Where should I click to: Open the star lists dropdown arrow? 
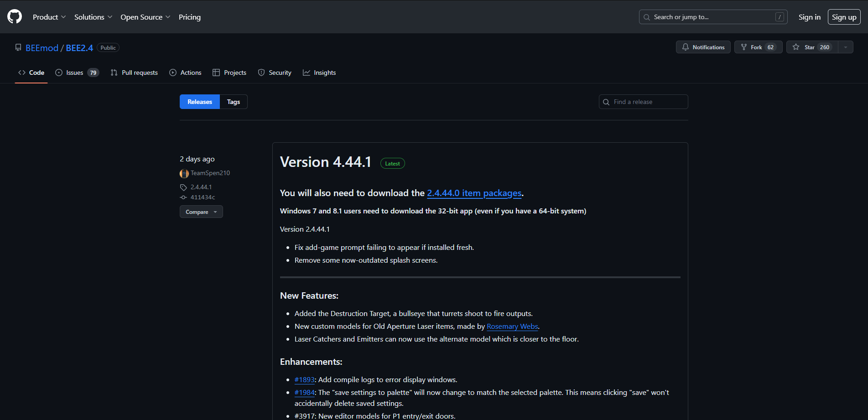pyautogui.click(x=846, y=47)
